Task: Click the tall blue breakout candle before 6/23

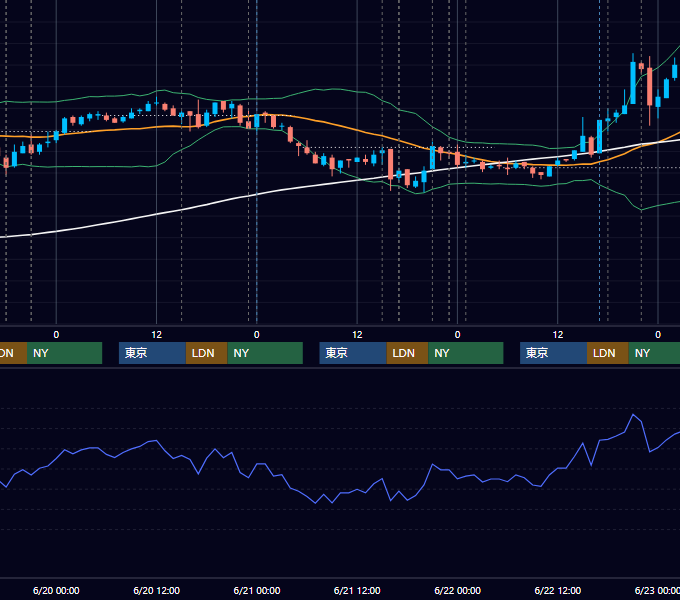Action: pos(633,82)
